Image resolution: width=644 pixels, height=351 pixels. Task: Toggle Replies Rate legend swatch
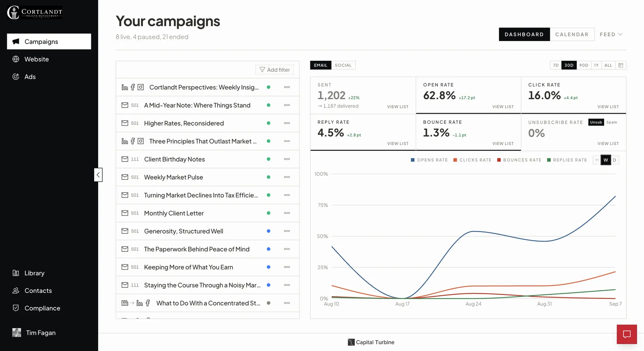549,160
